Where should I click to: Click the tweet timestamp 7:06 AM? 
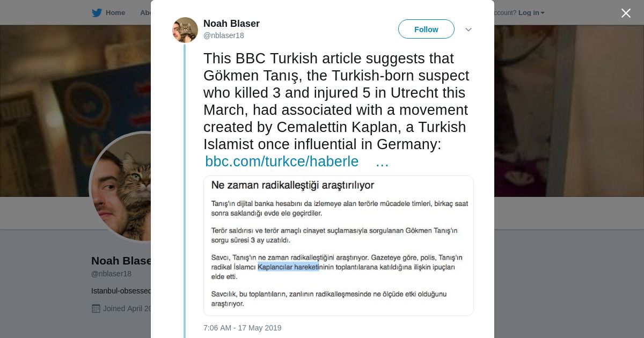click(242, 328)
